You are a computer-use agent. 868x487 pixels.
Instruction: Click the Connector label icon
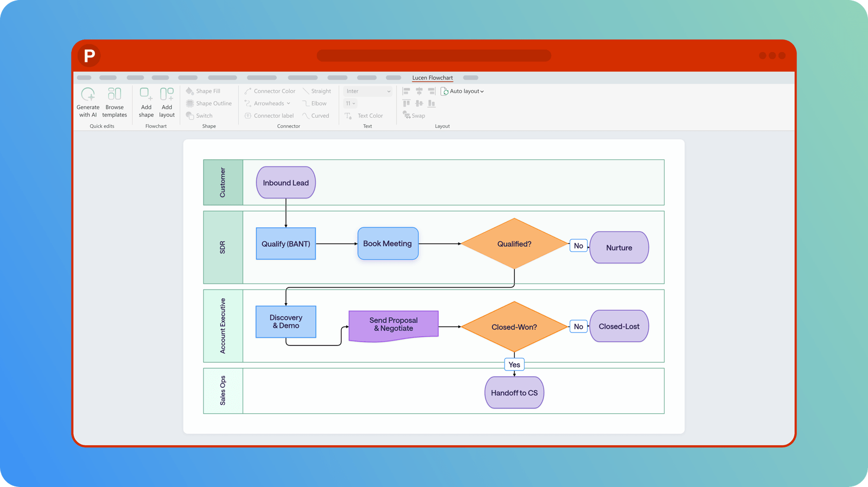click(248, 116)
